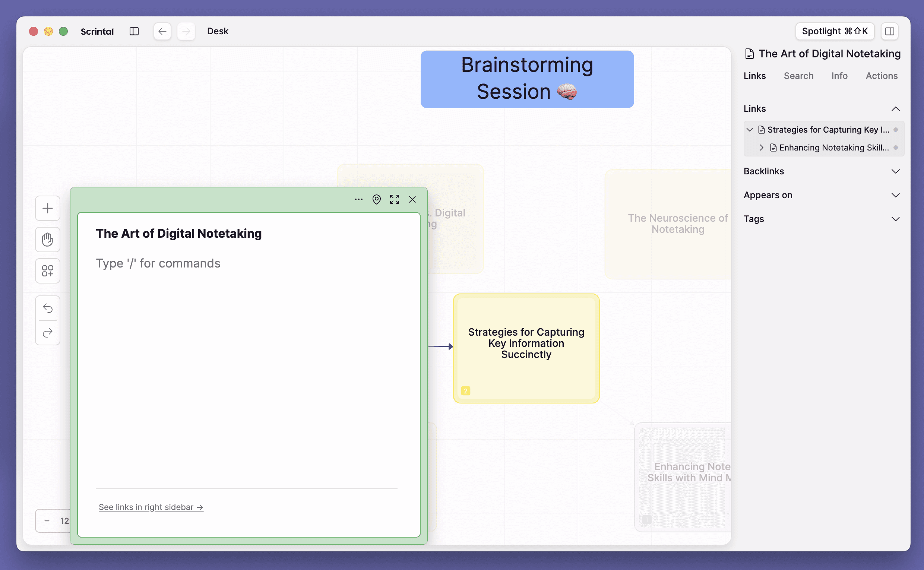Click the undo arrow

(x=47, y=308)
